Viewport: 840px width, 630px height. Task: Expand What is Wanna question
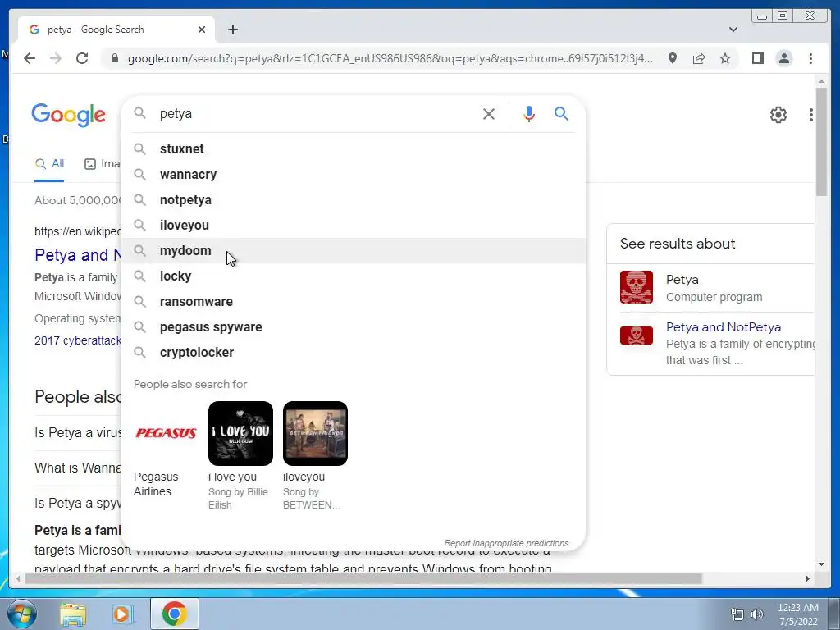pos(78,468)
